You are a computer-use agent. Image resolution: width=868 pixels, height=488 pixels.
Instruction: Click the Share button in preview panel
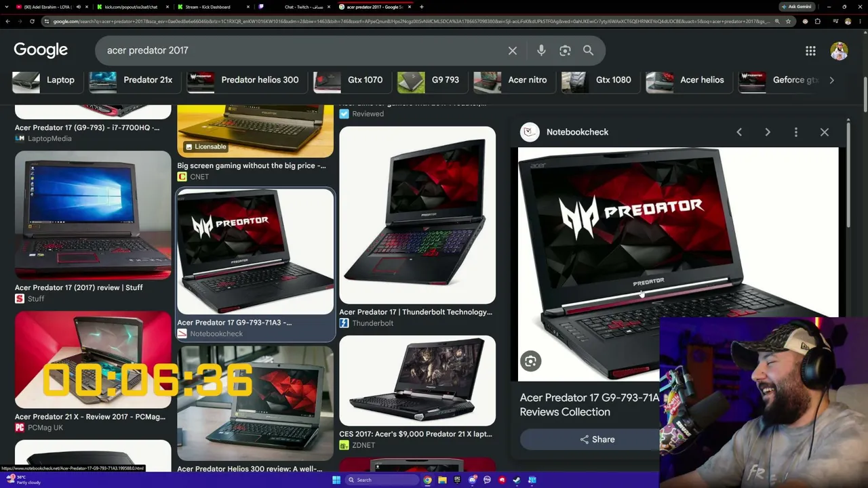(x=597, y=439)
